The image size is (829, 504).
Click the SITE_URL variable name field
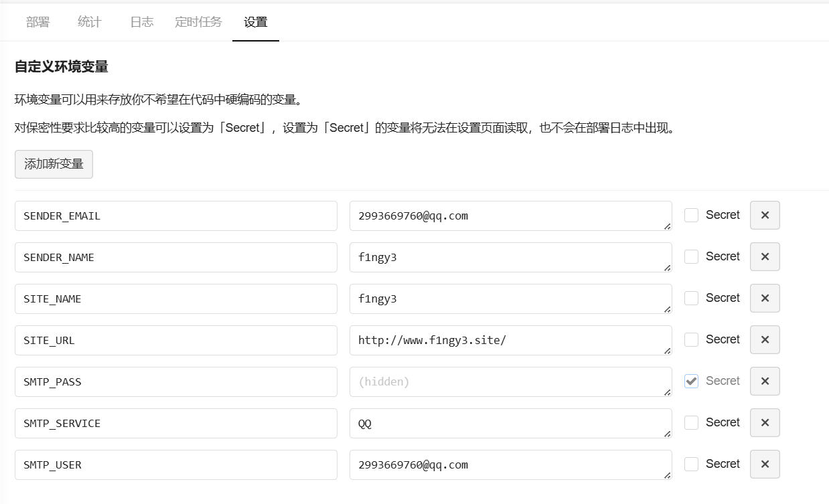[x=176, y=340]
